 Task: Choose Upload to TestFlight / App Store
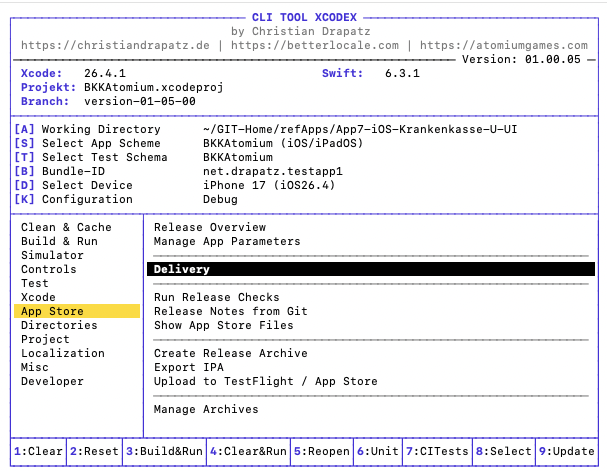click(x=266, y=381)
